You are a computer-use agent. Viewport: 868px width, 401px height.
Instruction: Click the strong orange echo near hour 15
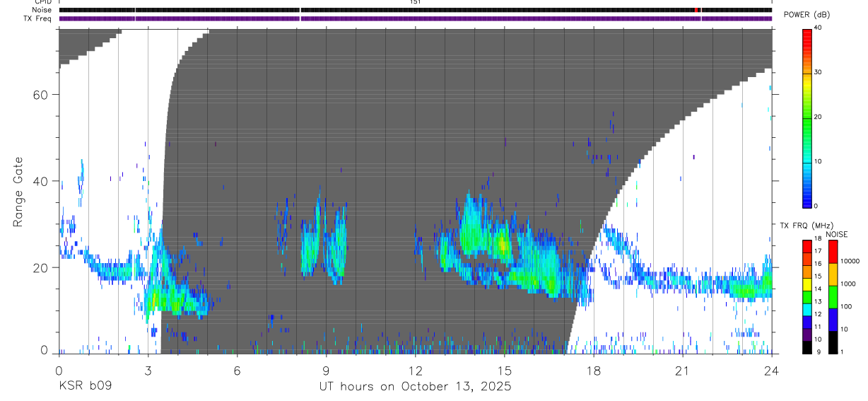pyautogui.click(x=503, y=245)
